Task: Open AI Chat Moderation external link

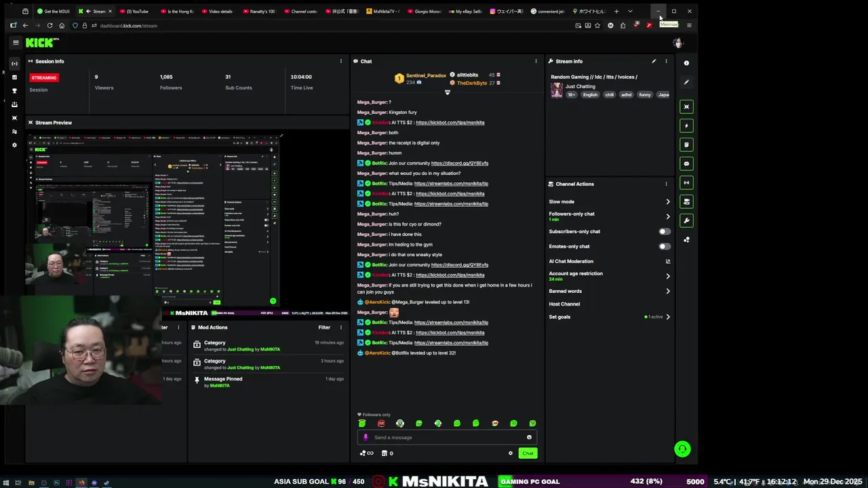Action: tap(668, 261)
